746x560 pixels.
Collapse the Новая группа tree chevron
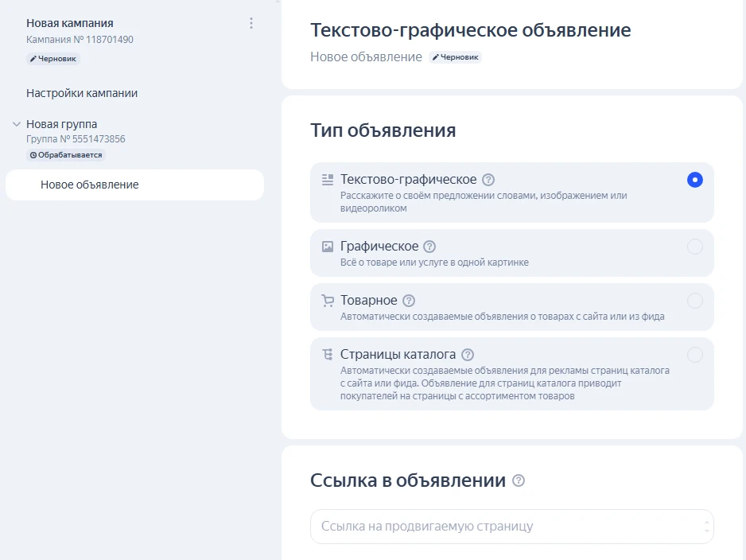(x=17, y=124)
